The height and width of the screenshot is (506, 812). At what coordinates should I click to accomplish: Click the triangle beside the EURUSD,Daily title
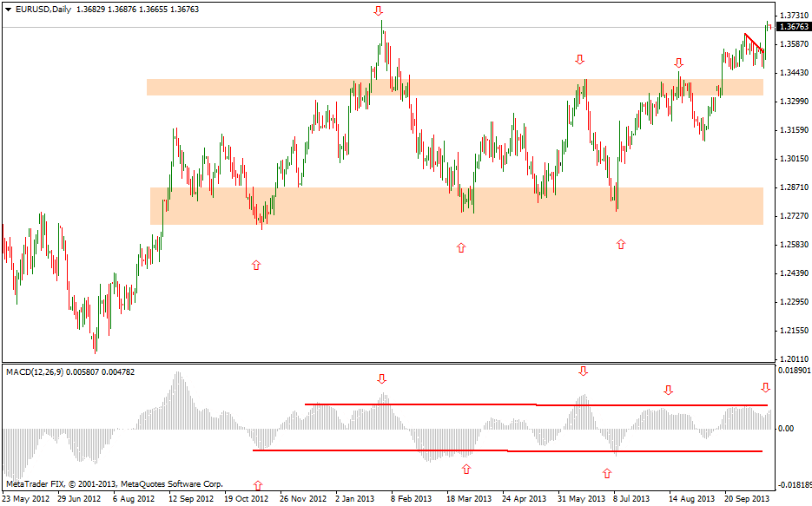9,9
